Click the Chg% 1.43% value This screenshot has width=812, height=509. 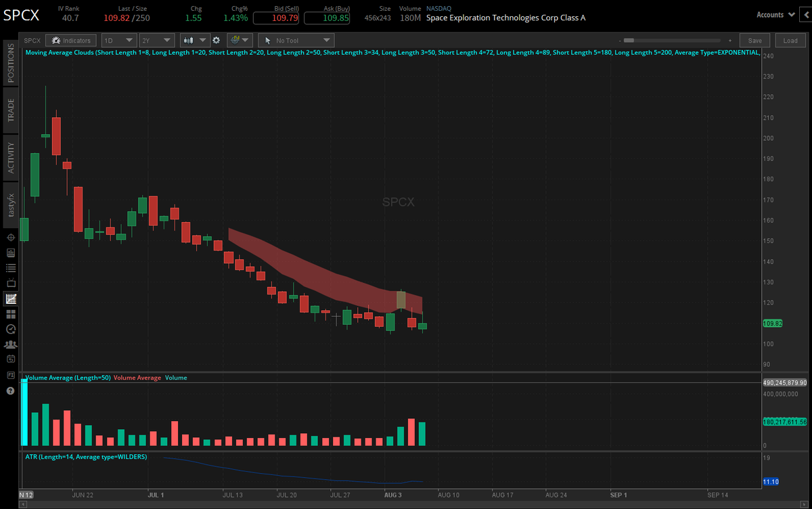click(x=235, y=18)
